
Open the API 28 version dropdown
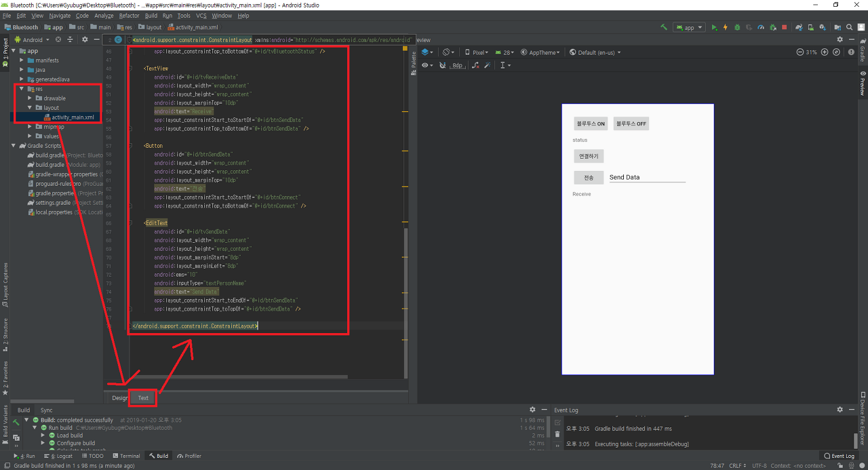click(505, 52)
